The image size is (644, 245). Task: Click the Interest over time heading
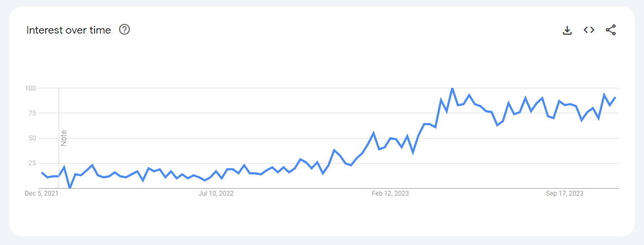pyautogui.click(x=68, y=30)
